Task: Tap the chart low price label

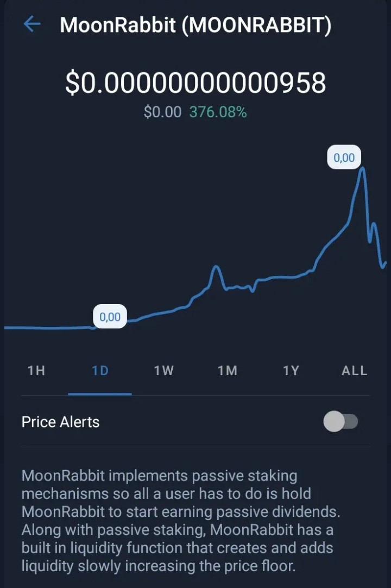Action: pos(110,317)
